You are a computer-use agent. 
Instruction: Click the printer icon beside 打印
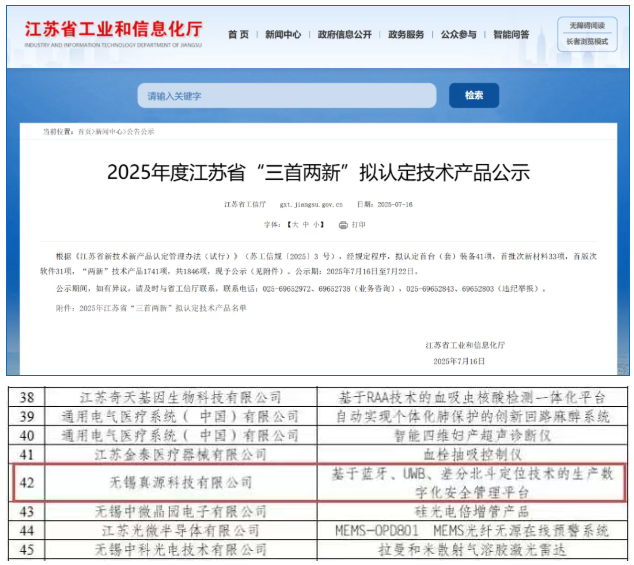point(343,225)
